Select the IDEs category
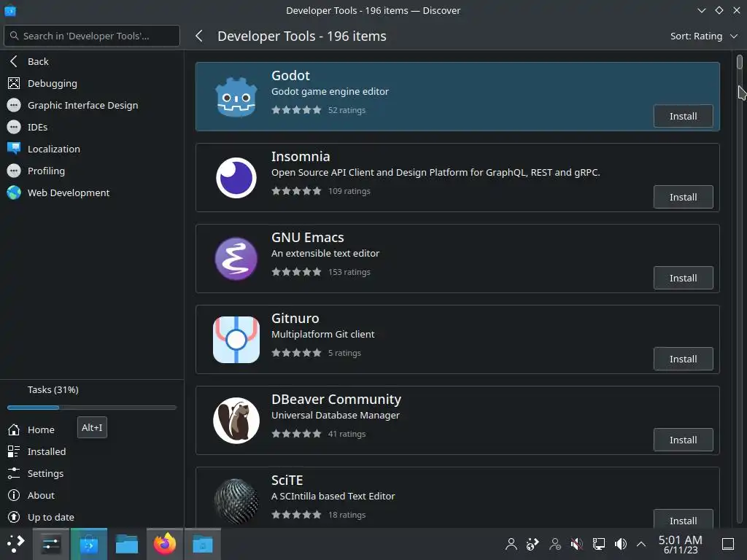This screenshot has width=747, height=560. click(37, 127)
